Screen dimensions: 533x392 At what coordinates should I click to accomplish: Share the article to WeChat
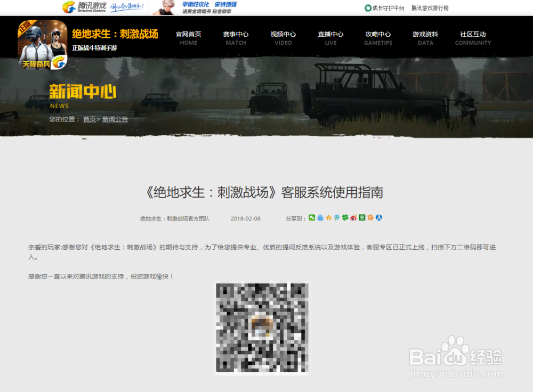[312, 218]
